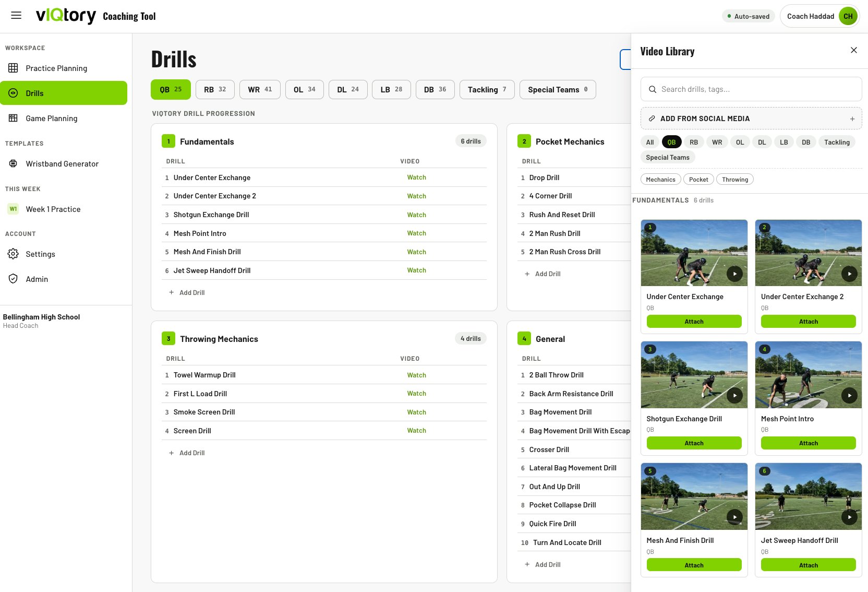Expand Add Drill under Throwing Mechanics
This screenshot has width=868, height=592.
(x=187, y=453)
